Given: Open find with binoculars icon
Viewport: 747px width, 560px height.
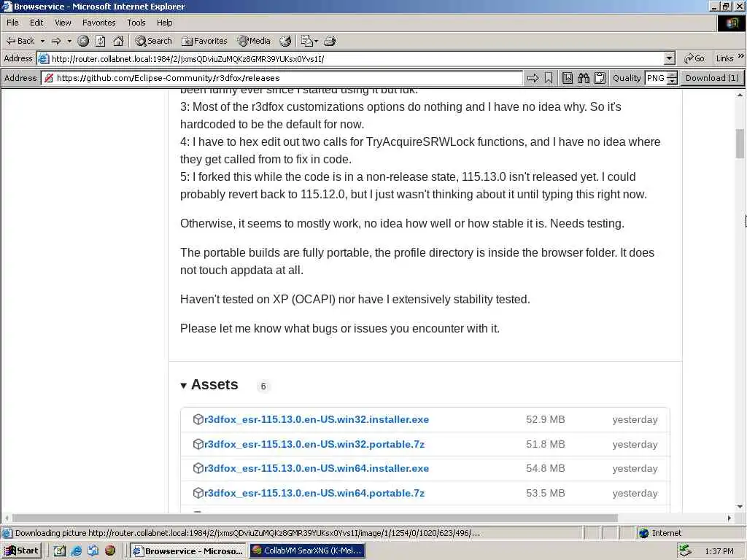Looking at the screenshot, I should click(x=584, y=78).
